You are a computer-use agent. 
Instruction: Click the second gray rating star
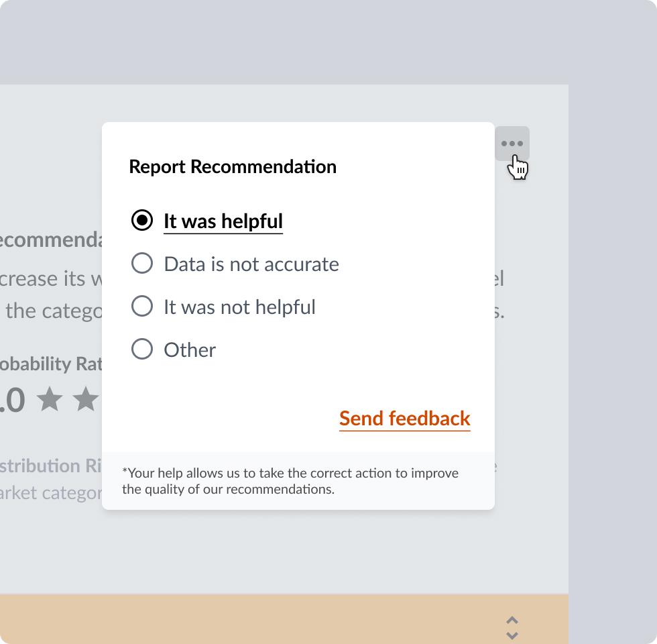[x=86, y=400]
